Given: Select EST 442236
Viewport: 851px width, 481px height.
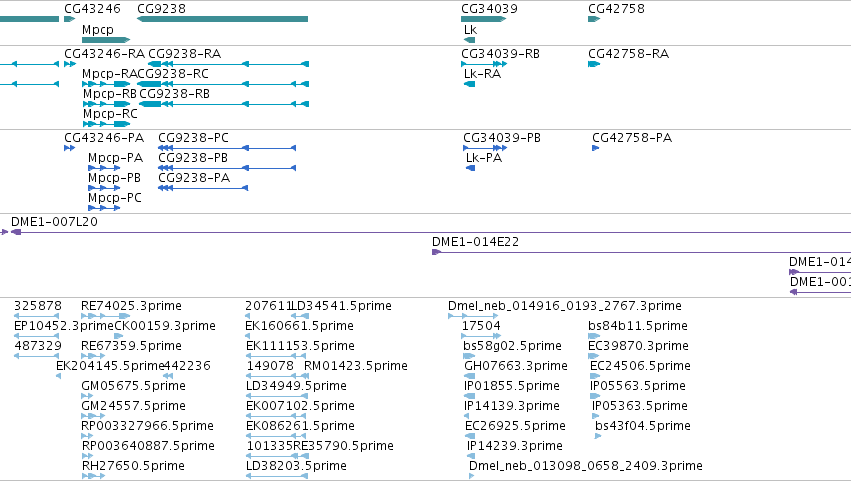Looking at the screenshot, I should (x=187, y=366).
